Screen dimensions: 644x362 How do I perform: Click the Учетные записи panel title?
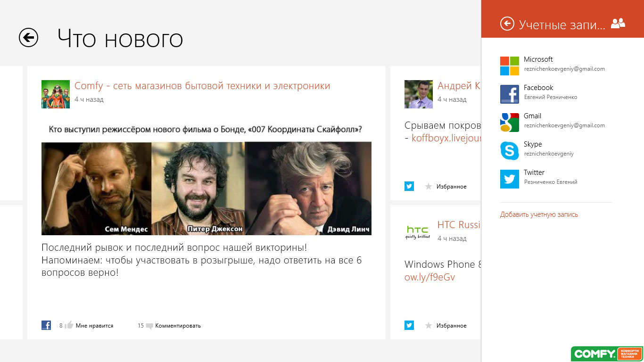click(x=562, y=25)
